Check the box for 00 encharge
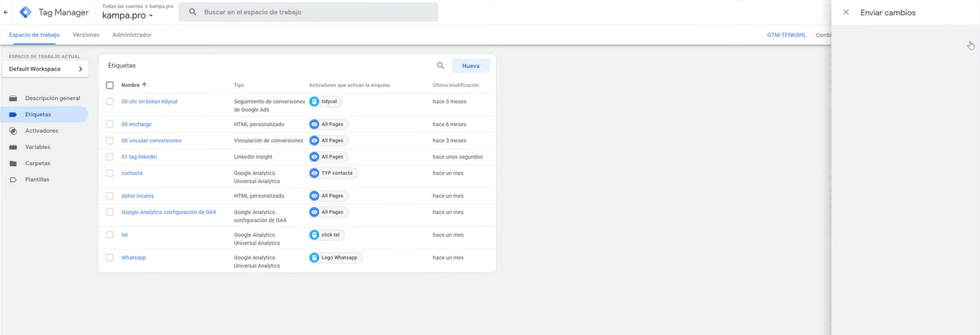Screen dimensions: 980x335 pos(110,124)
